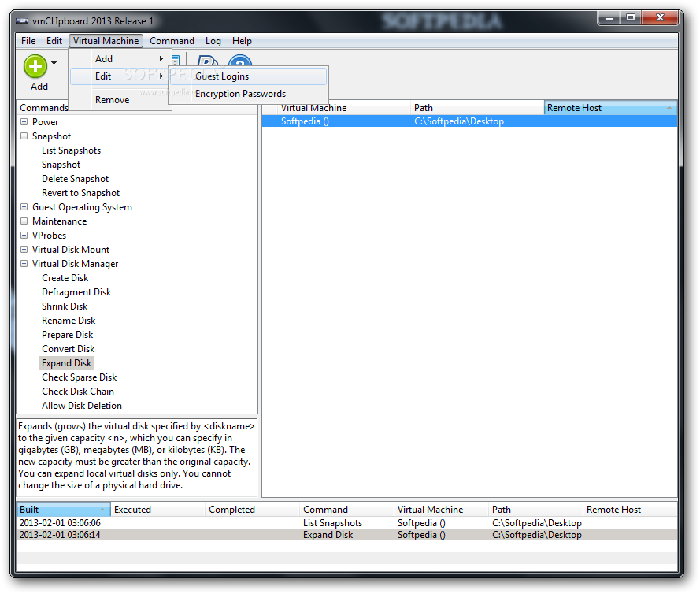Open the Log menu
Image resolution: width=700 pixels, height=594 pixels.
click(213, 41)
